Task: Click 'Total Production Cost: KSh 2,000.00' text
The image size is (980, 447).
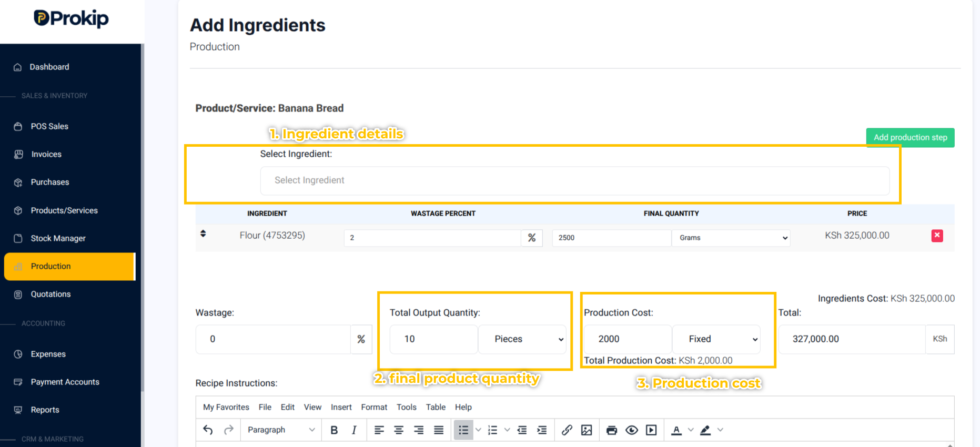Action: [658, 361]
